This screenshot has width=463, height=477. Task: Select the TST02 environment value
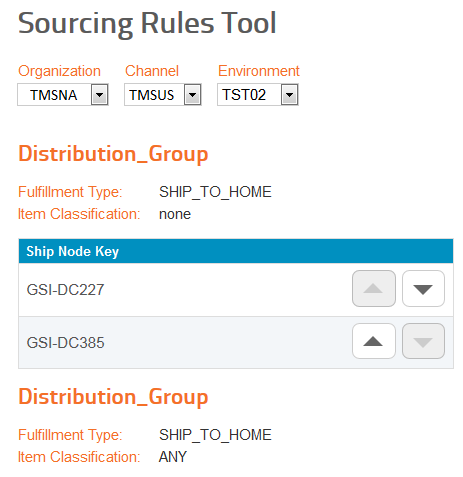pos(244,95)
